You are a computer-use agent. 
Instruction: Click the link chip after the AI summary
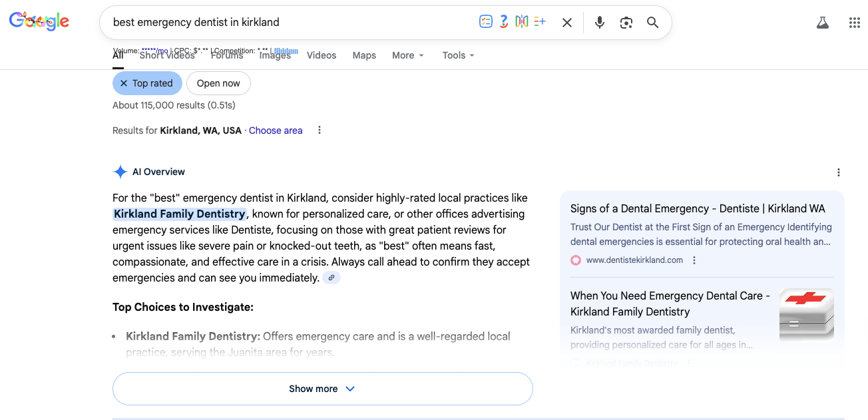331,278
